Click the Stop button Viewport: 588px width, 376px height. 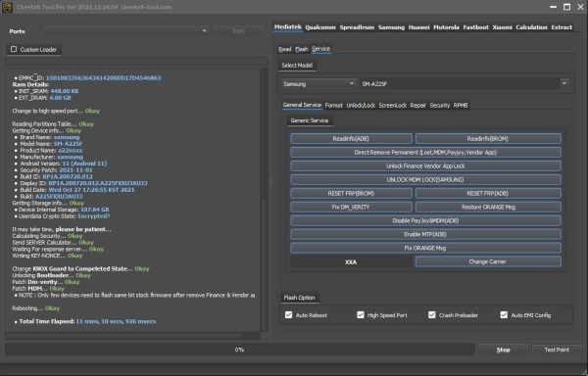click(x=503, y=350)
